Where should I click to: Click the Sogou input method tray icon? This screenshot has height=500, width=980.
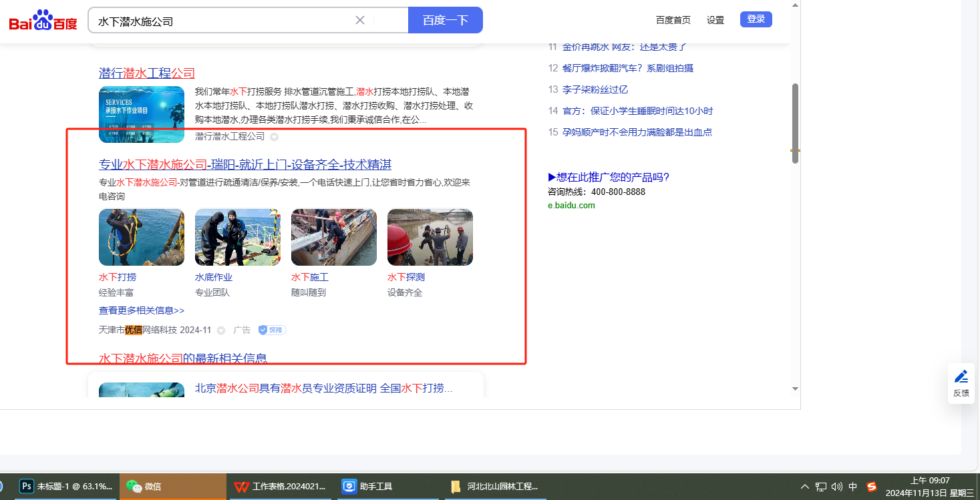871,487
